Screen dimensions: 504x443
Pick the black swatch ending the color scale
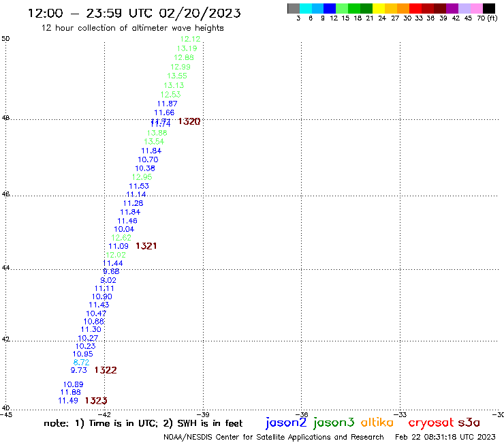(489, 9)
